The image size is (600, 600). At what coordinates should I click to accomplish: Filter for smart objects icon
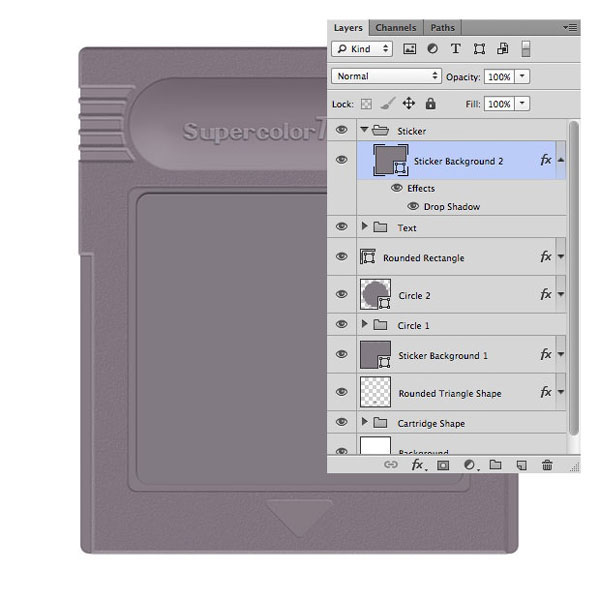coord(502,49)
